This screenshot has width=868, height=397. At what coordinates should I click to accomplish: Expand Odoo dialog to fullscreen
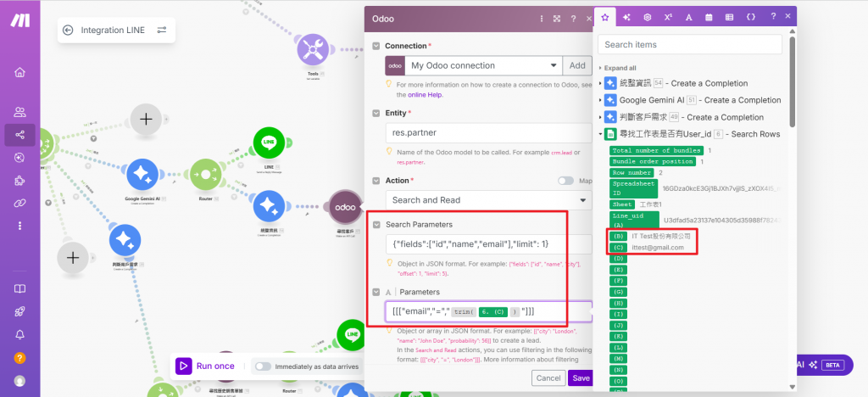coord(557,19)
